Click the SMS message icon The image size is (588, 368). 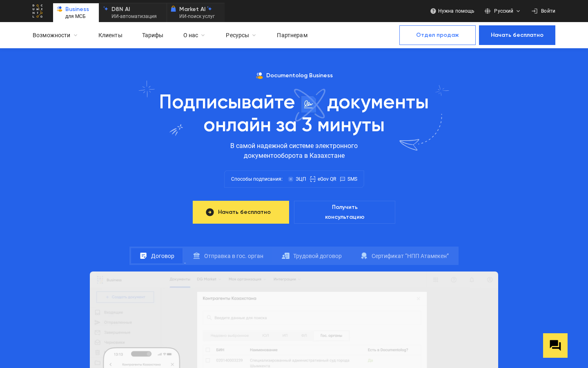343,179
